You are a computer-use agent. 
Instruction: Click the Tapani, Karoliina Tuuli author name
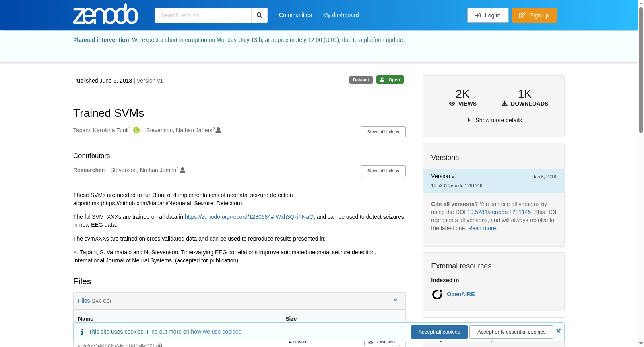click(101, 130)
